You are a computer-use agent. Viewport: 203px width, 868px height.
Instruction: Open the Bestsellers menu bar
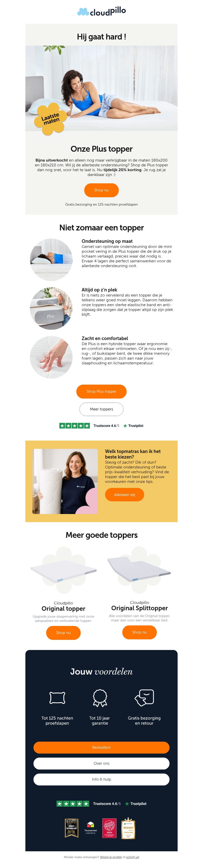click(x=101, y=747)
